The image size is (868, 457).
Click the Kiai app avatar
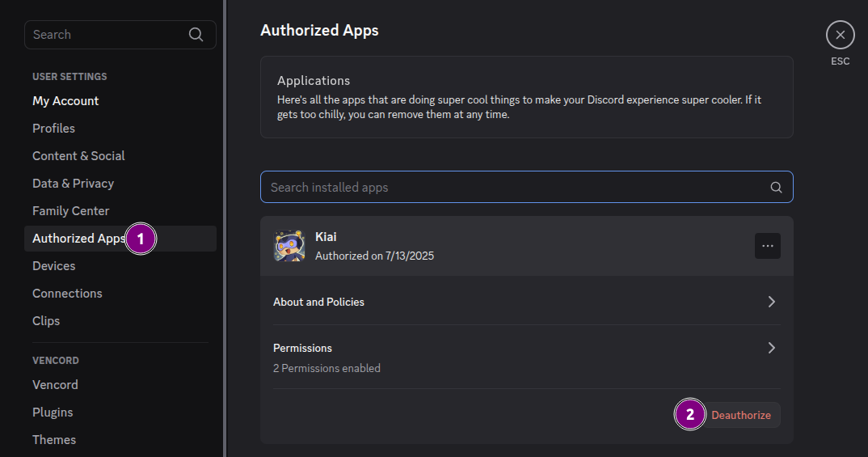tap(289, 246)
